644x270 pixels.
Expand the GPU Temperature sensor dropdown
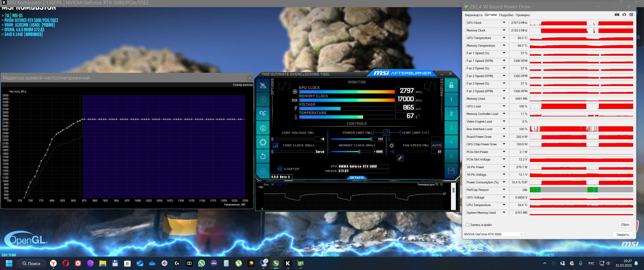(x=504, y=38)
